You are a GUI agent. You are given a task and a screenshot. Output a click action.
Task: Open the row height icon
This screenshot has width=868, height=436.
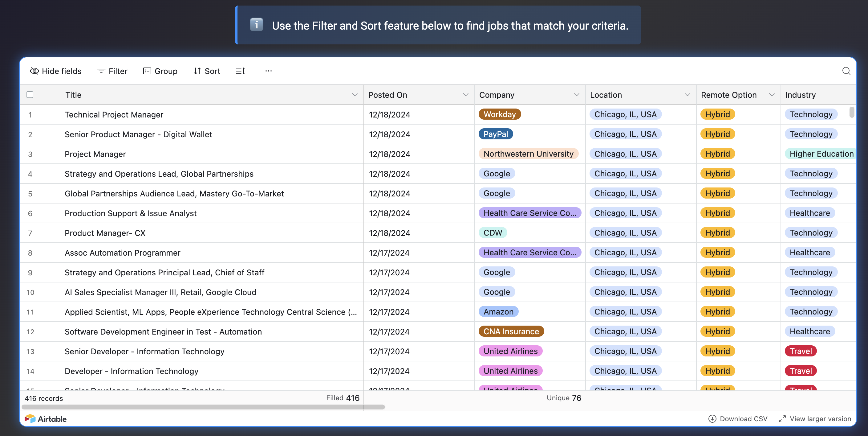[240, 71]
